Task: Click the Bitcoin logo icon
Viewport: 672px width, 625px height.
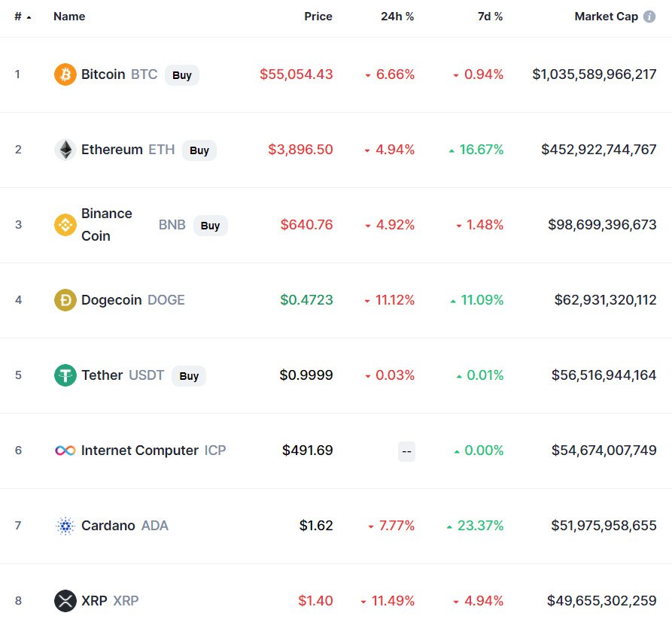Action: [x=65, y=74]
